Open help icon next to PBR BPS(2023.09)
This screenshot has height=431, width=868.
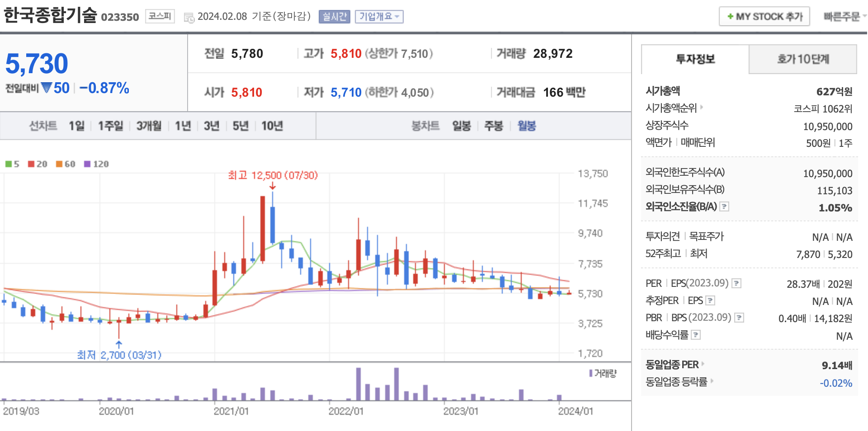coord(739,318)
